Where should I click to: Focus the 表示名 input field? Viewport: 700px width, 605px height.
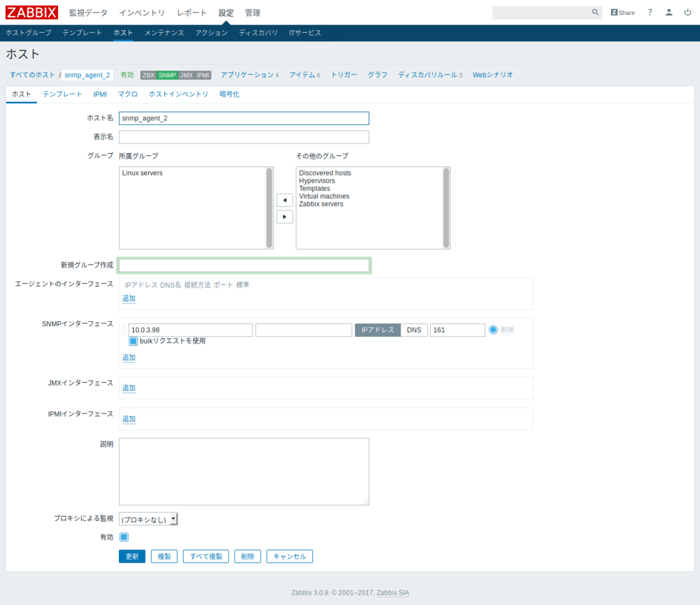pos(244,137)
